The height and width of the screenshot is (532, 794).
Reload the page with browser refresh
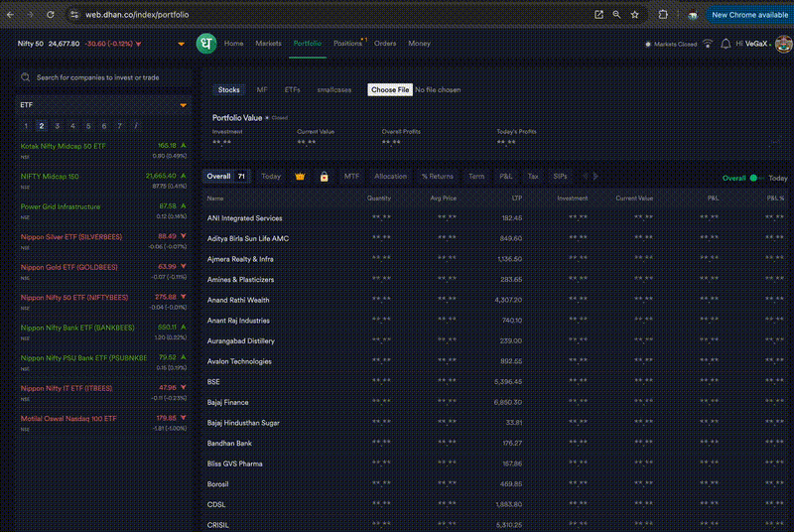[51, 15]
